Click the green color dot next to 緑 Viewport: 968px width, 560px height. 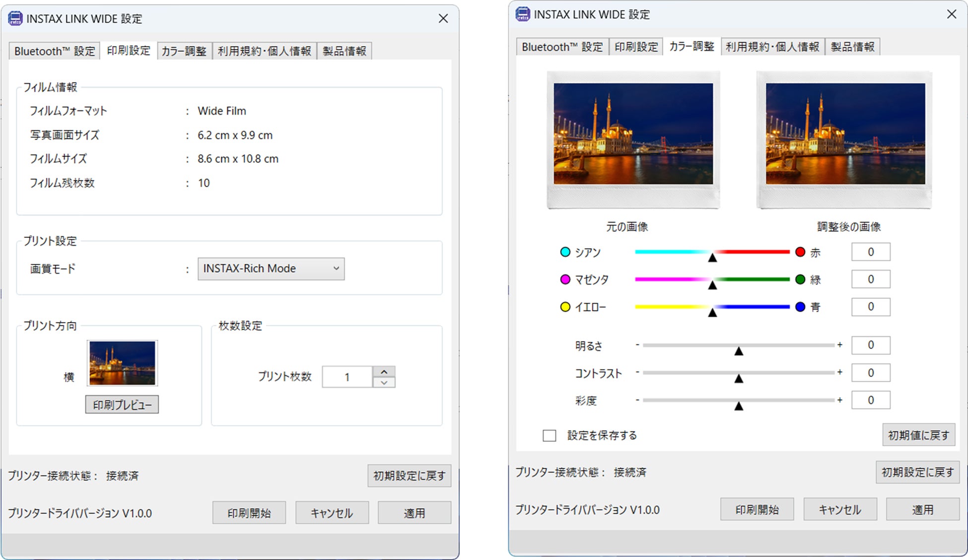pyautogui.click(x=800, y=280)
